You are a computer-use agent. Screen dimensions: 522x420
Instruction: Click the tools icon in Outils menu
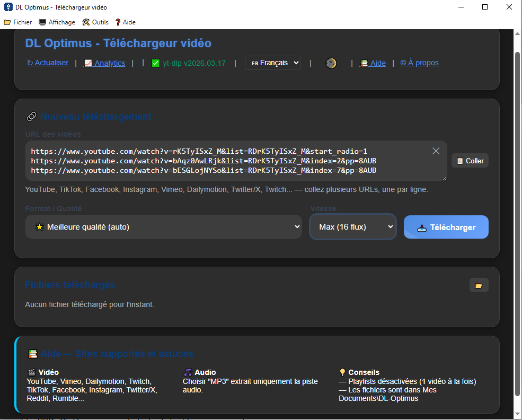[86, 22]
